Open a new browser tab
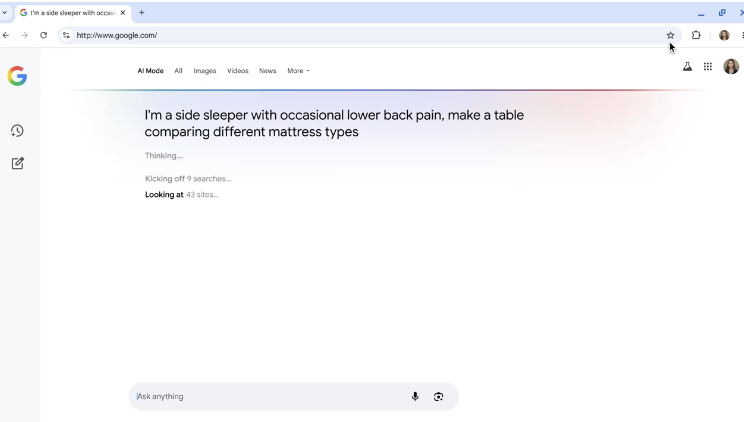Image resolution: width=744 pixels, height=422 pixels. click(141, 13)
